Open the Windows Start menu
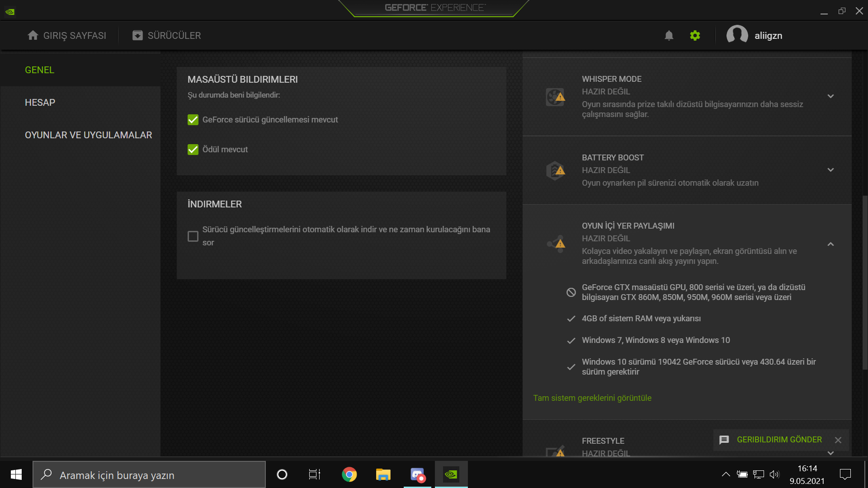Image resolution: width=868 pixels, height=488 pixels. 16,474
